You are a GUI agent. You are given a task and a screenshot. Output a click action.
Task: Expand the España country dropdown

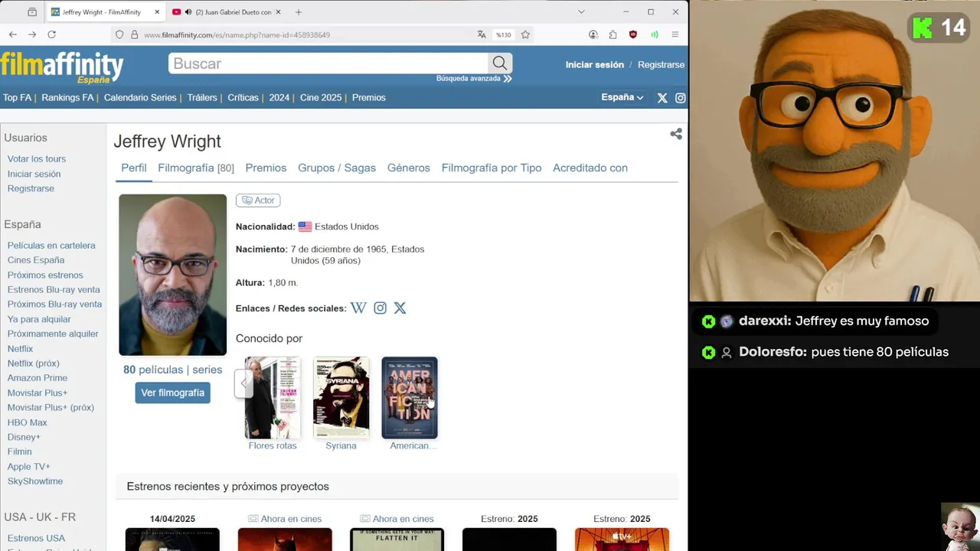(622, 97)
